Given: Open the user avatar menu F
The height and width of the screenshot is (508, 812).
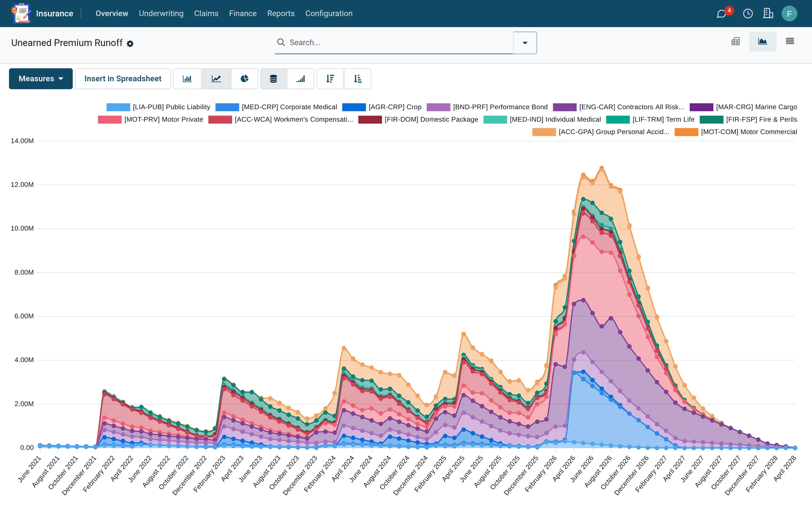Looking at the screenshot, I should pyautogui.click(x=789, y=14).
